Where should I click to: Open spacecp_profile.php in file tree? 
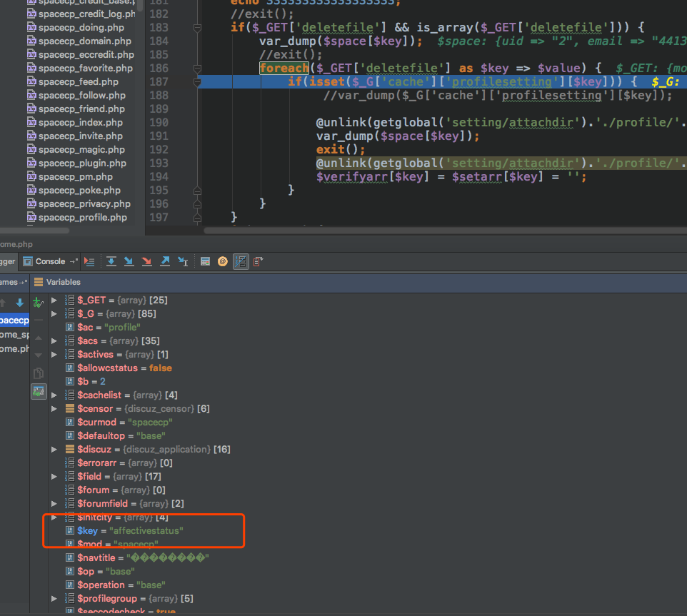tap(82, 218)
